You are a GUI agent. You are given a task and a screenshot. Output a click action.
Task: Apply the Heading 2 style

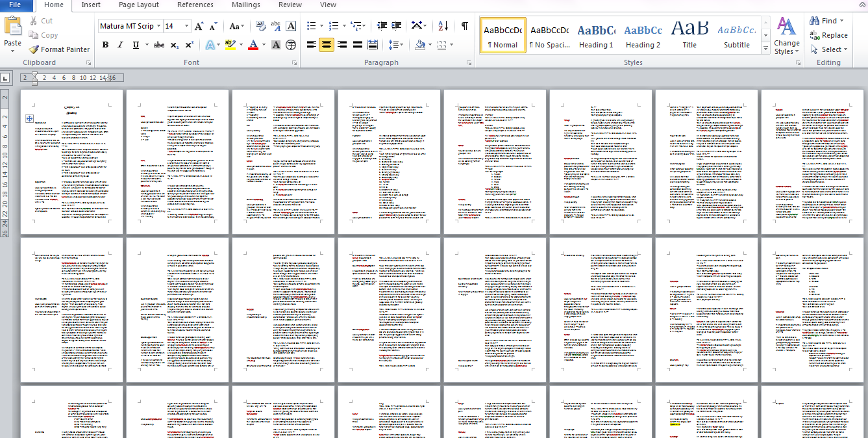(x=643, y=35)
